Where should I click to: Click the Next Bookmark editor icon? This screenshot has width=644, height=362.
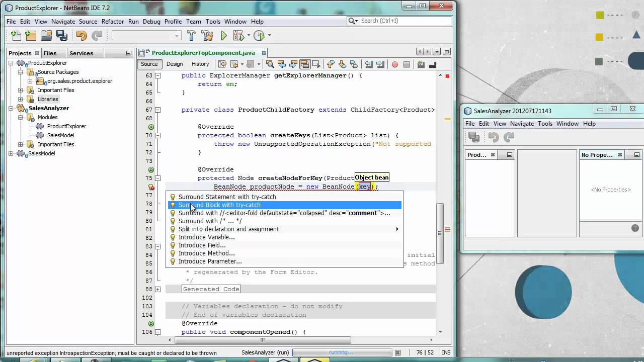pyautogui.click(x=343, y=64)
